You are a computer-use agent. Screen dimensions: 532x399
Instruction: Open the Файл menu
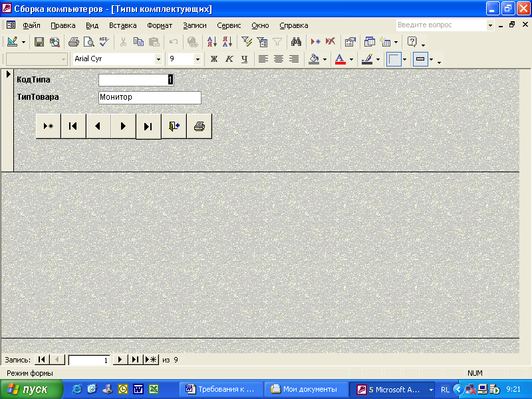coord(31,25)
